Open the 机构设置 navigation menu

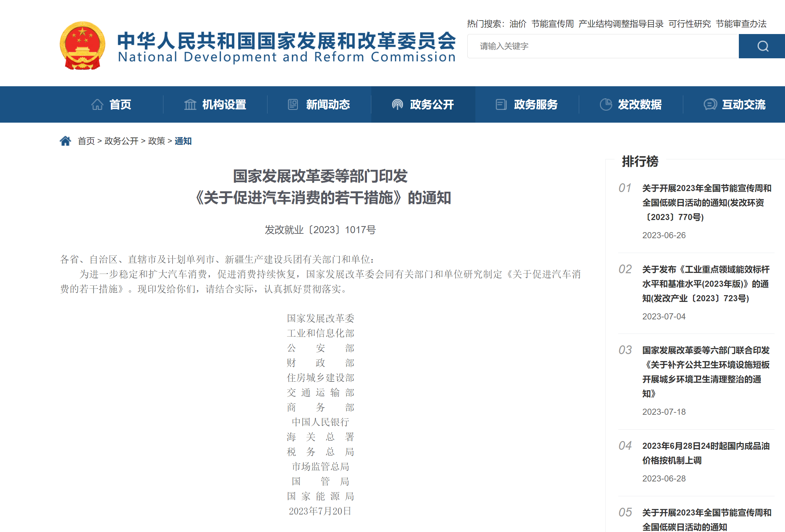click(x=224, y=104)
